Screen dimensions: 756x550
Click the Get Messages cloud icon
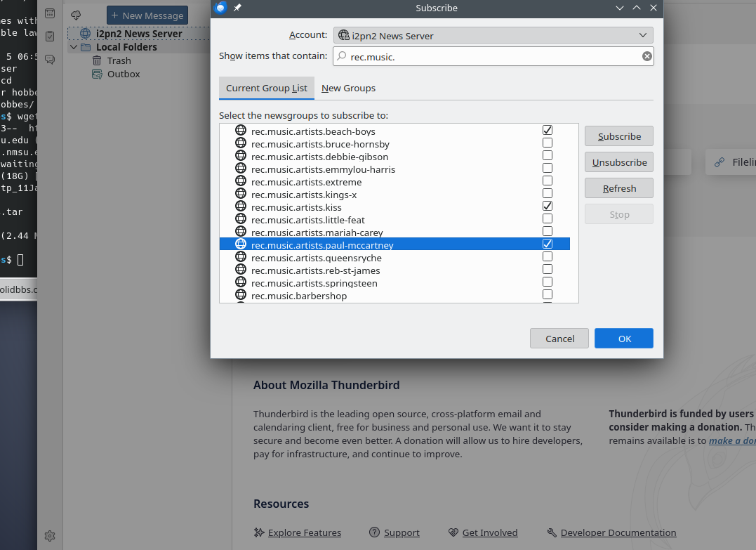pos(76,15)
